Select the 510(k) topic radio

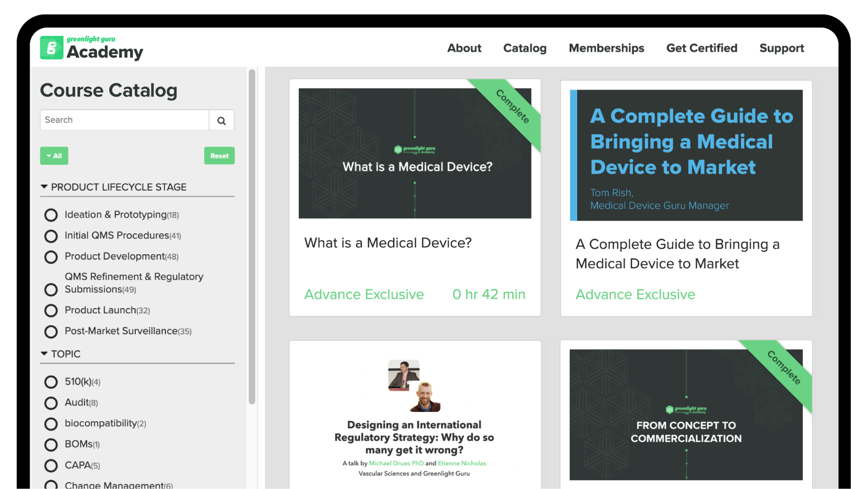coord(51,382)
